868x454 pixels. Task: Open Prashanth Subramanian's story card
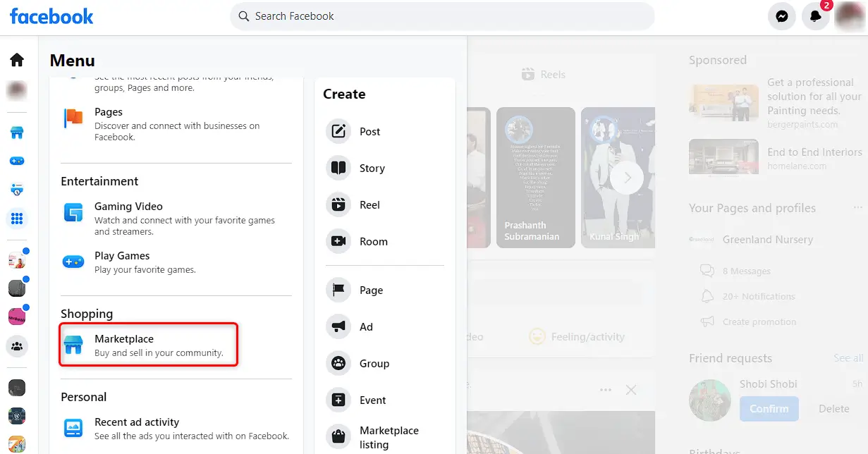536,178
